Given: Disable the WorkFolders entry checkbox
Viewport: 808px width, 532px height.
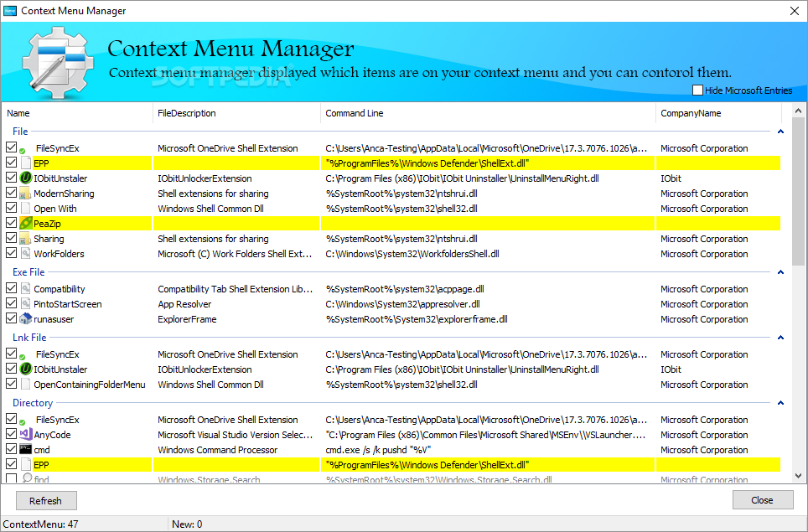Looking at the screenshot, I should tap(12, 253).
